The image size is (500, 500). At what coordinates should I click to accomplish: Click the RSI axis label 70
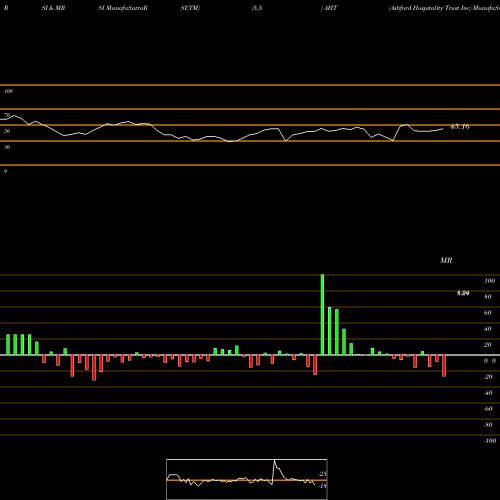[7, 115]
